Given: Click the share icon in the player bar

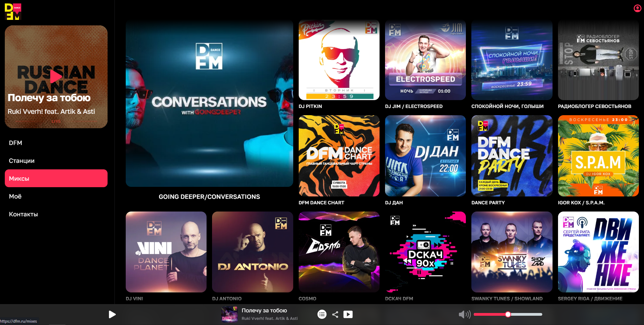Looking at the screenshot, I should (335, 314).
